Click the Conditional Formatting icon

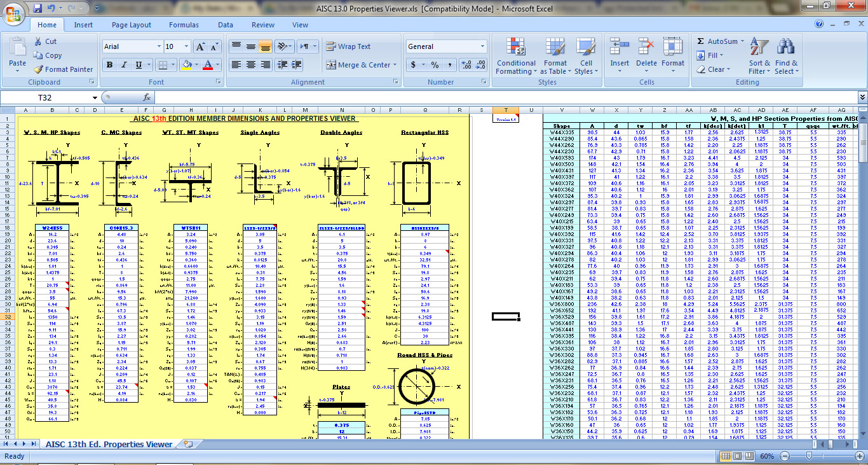(515, 47)
